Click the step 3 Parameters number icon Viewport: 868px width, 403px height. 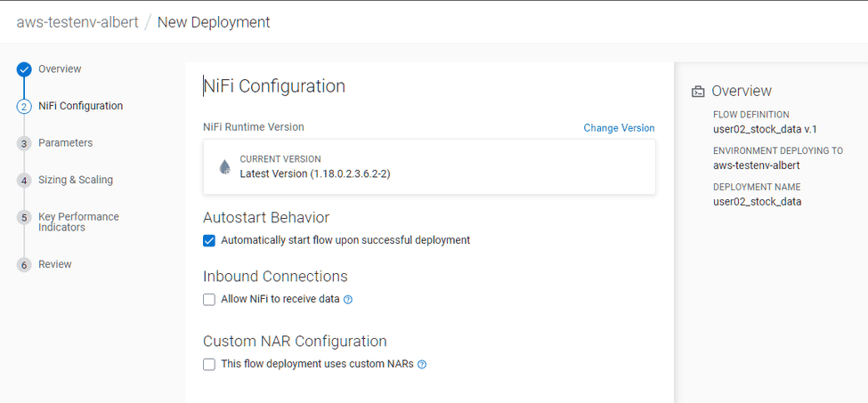point(24,144)
